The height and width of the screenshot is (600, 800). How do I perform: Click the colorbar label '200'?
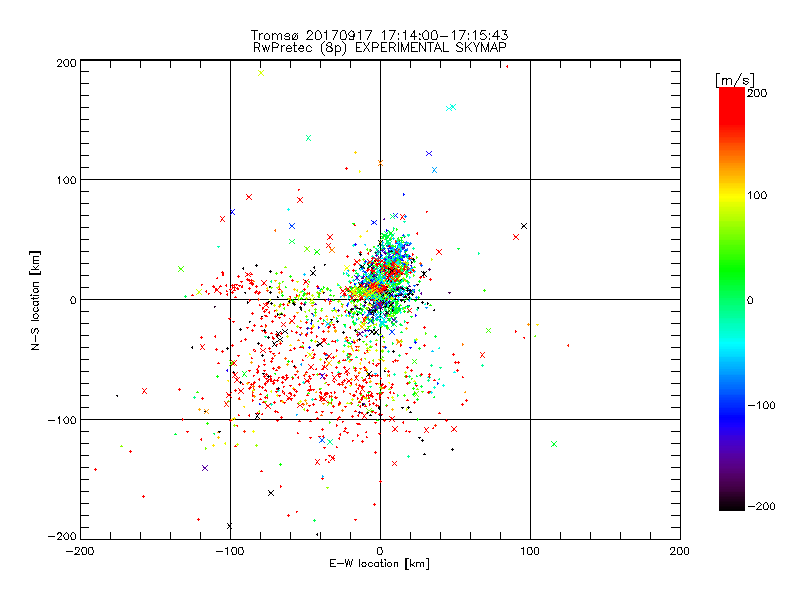(757, 93)
